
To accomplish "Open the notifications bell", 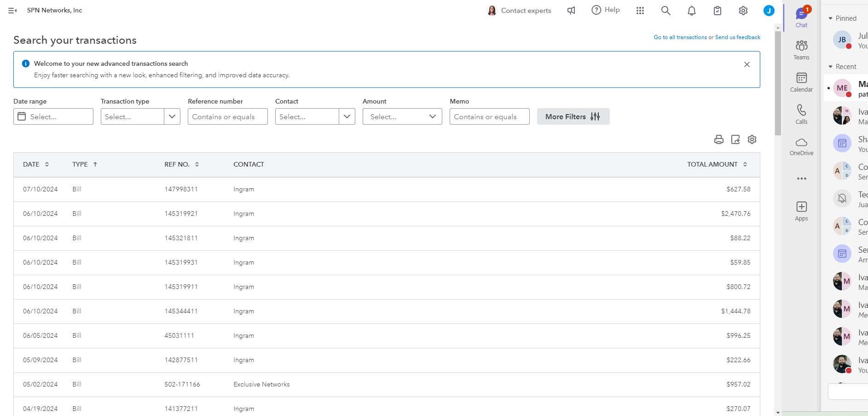I will [x=692, y=11].
